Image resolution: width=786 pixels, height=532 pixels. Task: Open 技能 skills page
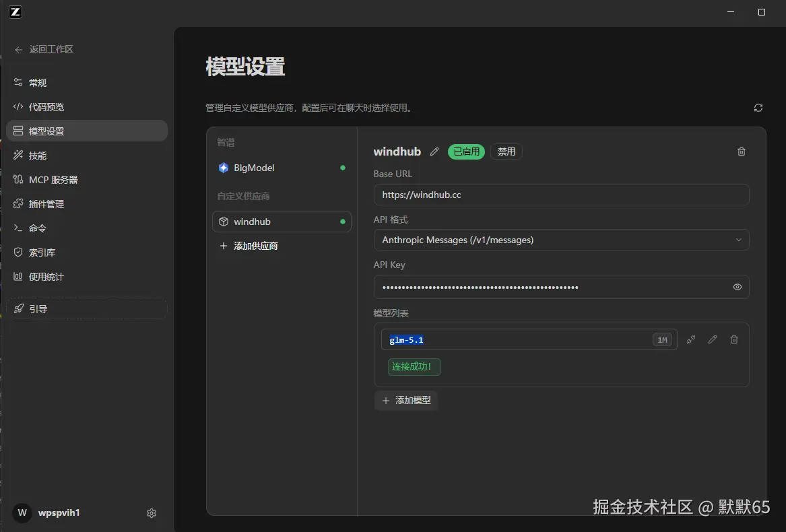(87, 156)
